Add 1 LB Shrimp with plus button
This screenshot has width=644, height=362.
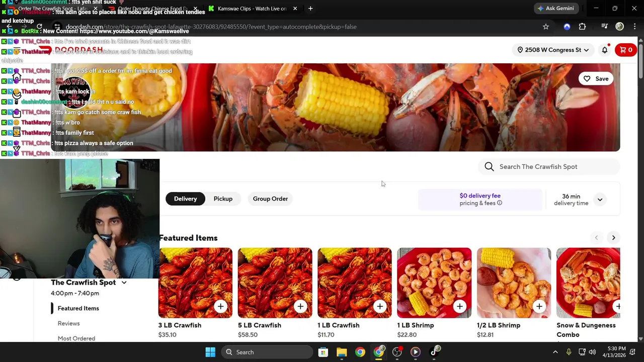click(459, 306)
